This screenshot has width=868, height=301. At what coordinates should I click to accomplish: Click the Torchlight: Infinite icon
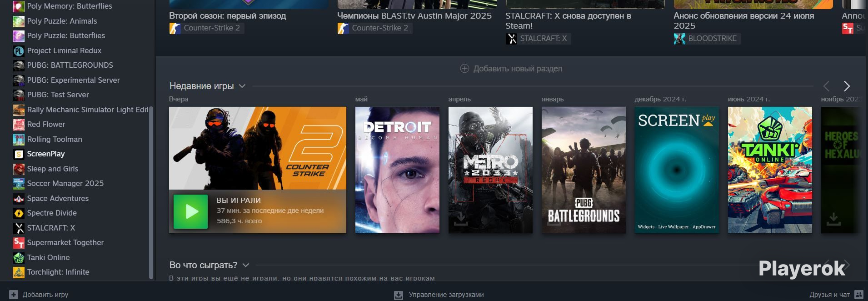click(19, 272)
